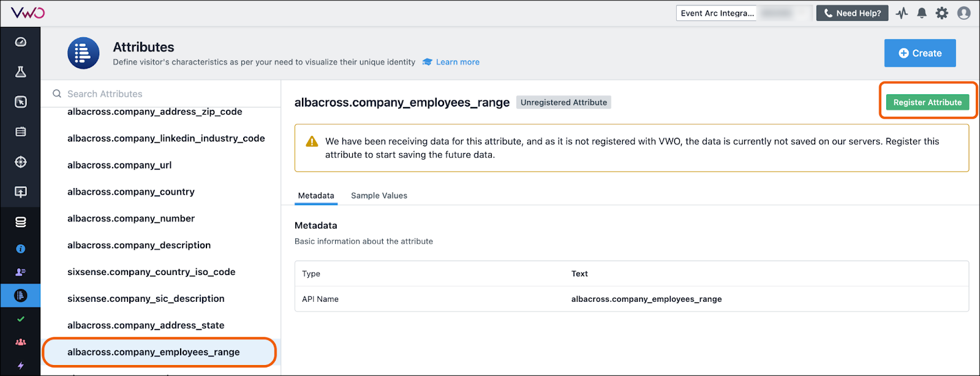Click the Type value "Text"
980x376 pixels.
(579, 274)
